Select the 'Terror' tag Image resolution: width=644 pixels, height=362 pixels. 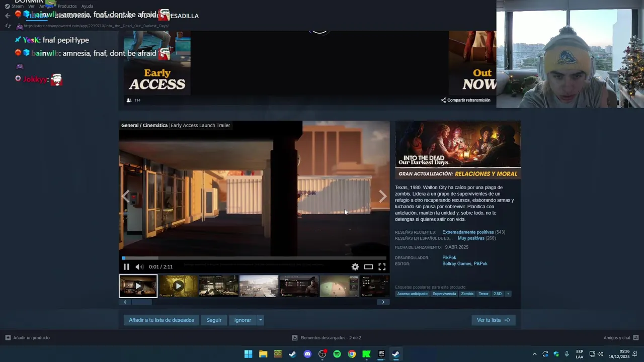tap(484, 294)
